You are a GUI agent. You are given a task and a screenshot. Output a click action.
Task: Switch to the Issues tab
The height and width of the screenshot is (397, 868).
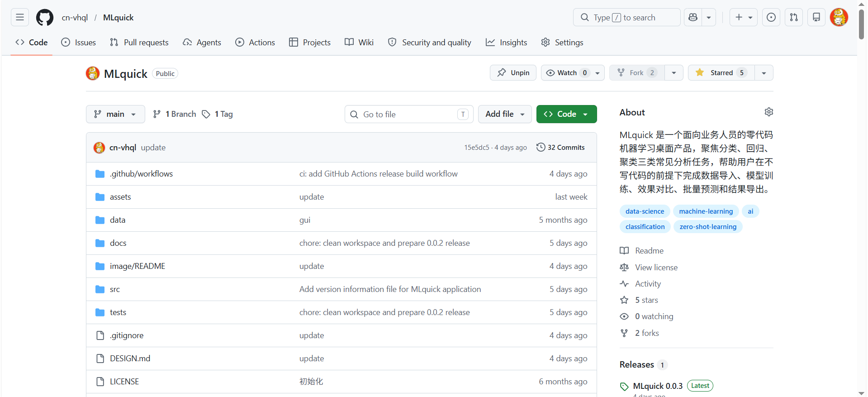coord(79,42)
